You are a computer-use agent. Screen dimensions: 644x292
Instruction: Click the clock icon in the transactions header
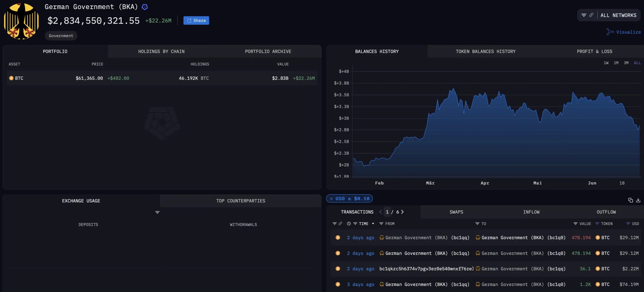pos(348,224)
